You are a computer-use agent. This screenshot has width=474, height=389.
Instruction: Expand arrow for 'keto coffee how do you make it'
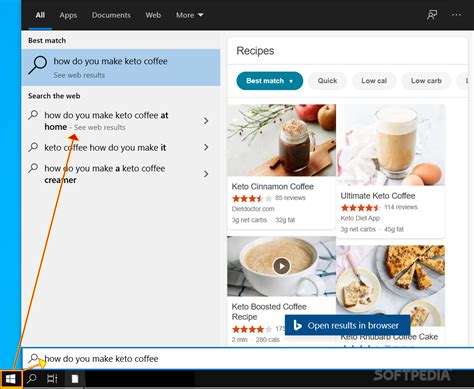(206, 147)
